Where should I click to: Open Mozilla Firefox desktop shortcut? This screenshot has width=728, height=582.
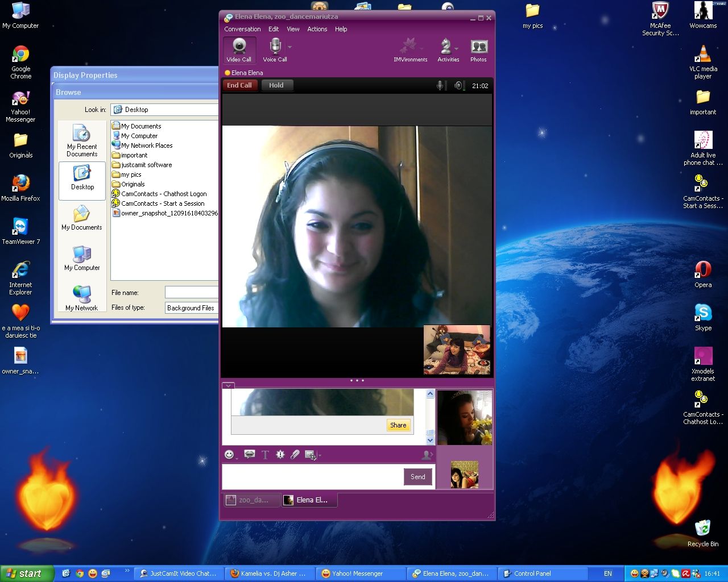(x=21, y=188)
